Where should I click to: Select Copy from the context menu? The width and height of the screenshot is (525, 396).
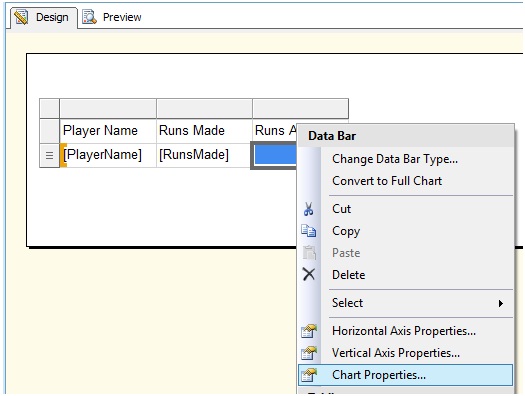pos(405,231)
